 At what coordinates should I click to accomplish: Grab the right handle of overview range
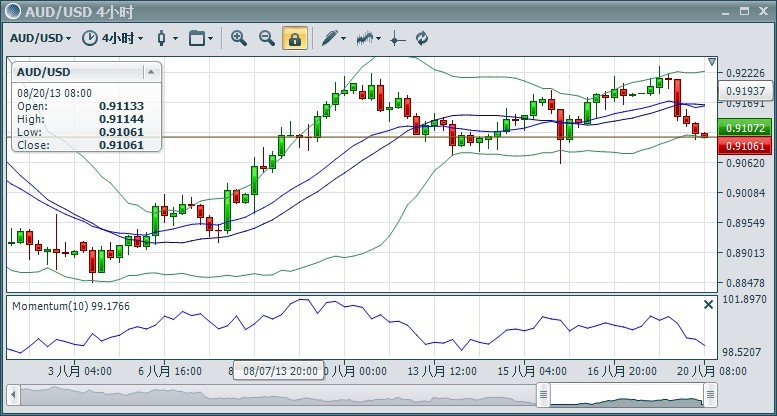pos(710,395)
